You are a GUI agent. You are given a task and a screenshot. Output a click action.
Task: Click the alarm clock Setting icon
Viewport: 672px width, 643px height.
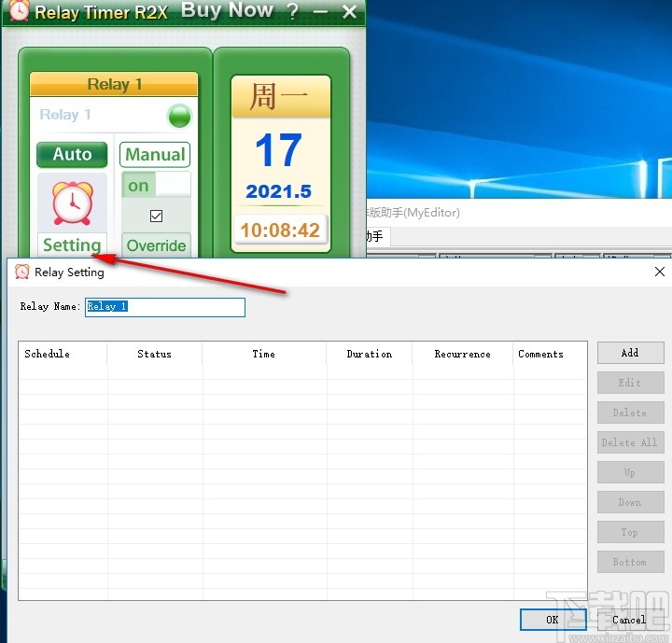tap(73, 203)
